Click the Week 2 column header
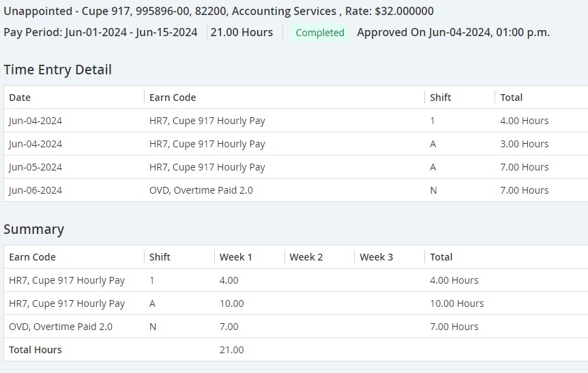Screen dimensions: 588x373 306,257
